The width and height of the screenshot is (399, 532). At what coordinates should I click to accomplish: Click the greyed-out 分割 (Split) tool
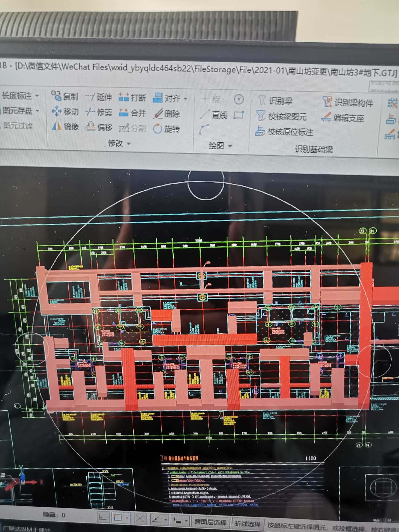(132, 128)
